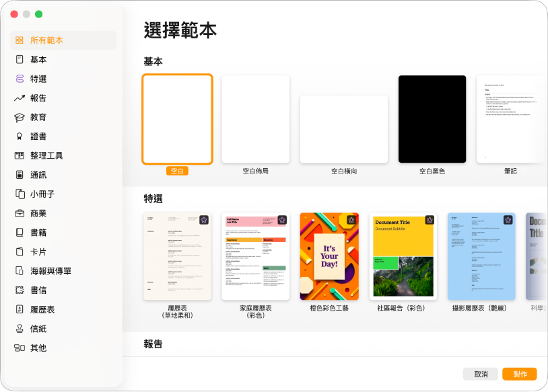This screenshot has width=548, height=392.
Task: Open the 證書 category label
Action: coord(38,136)
